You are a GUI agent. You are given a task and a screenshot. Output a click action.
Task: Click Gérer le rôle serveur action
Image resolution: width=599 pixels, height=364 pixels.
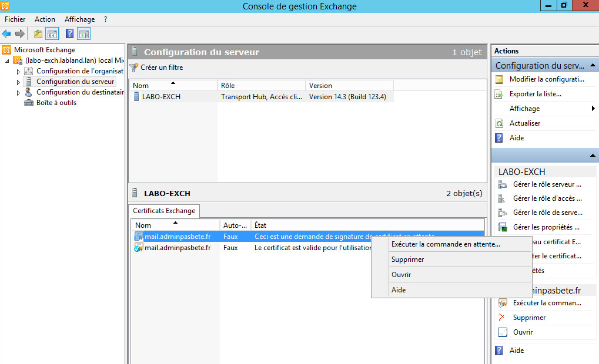[x=547, y=184]
